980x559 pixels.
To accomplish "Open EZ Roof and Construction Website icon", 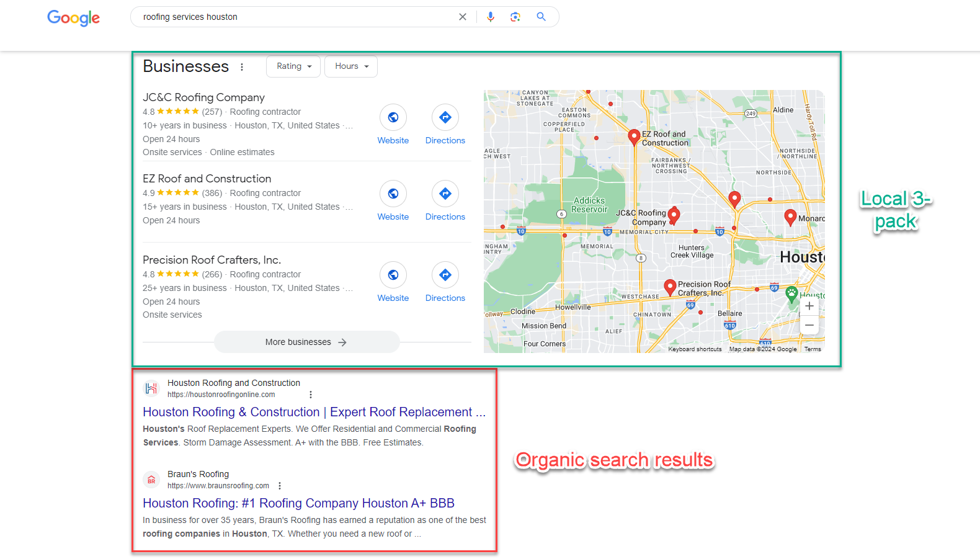I will coord(393,194).
